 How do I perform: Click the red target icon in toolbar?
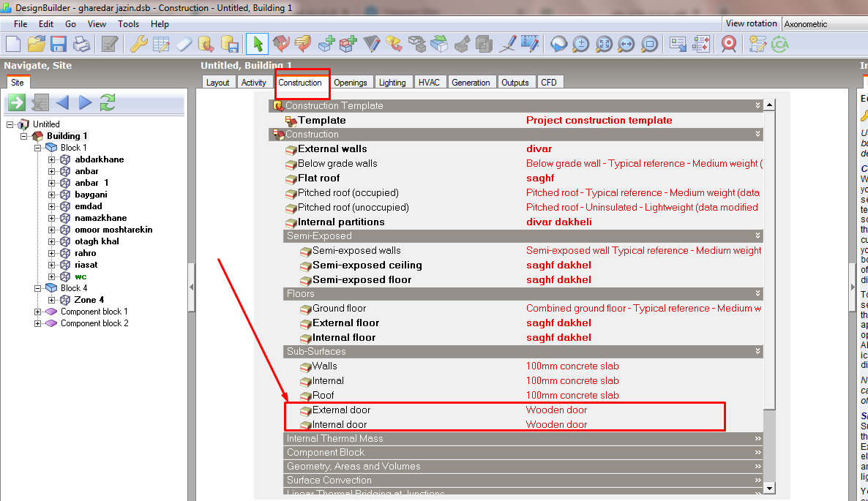point(728,44)
